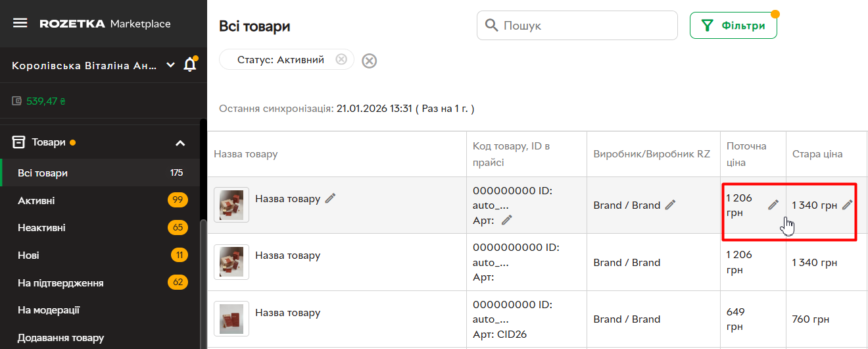The height and width of the screenshot is (349, 868).
Task: Click the first product thumbnail image
Action: point(231,204)
